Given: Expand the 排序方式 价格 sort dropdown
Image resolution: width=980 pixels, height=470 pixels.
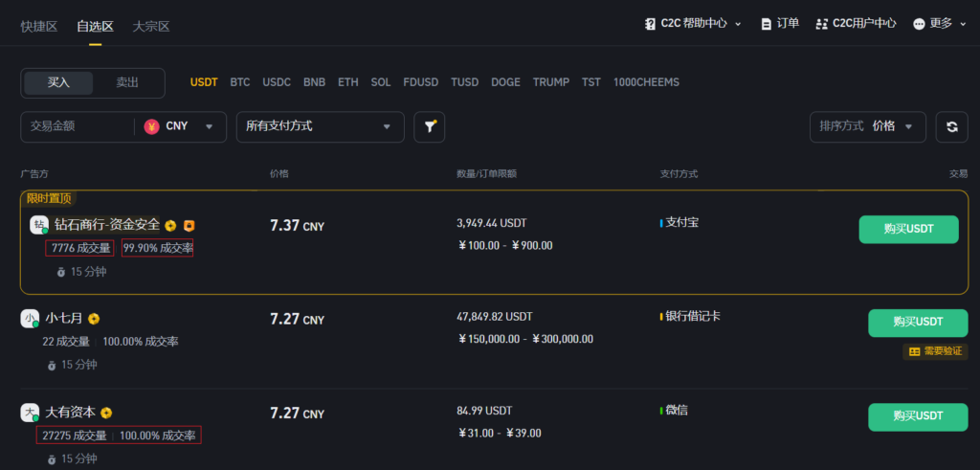Looking at the screenshot, I should point(867,126).
